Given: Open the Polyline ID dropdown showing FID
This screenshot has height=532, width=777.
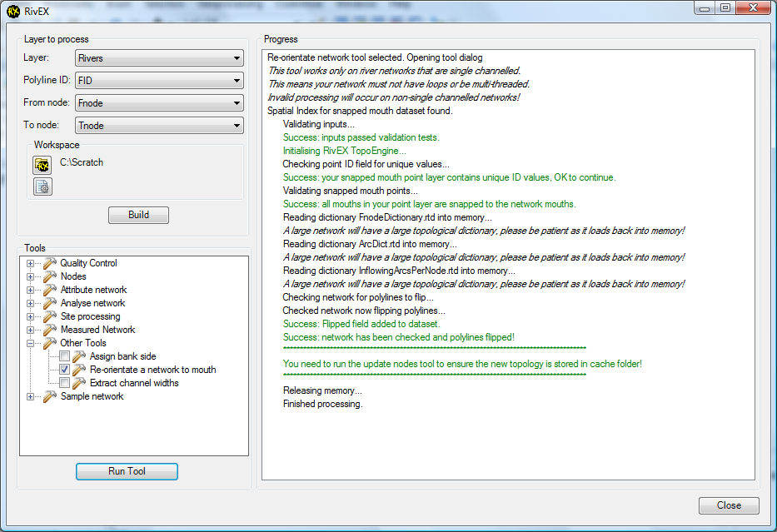Looking at the screenshot, I should point(159,80).
